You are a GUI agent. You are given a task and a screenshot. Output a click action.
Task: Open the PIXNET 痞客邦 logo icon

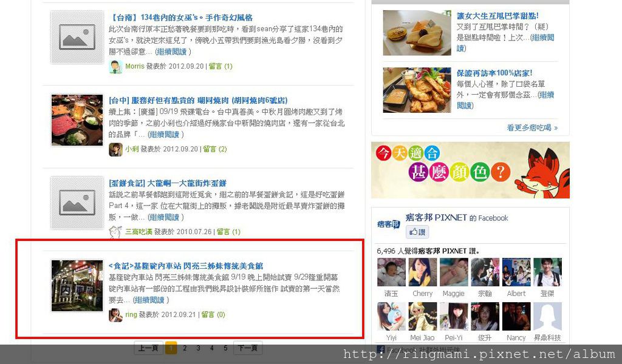click(388, 224)
